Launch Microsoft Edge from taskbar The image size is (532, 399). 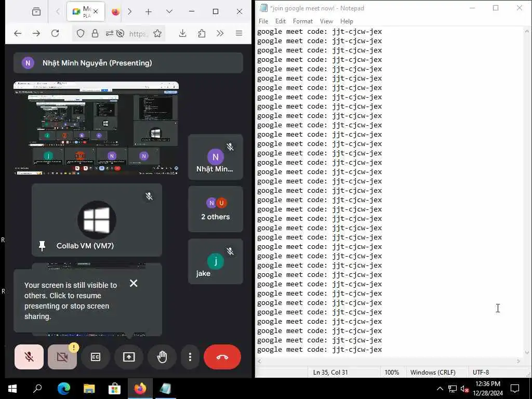point(63,389)
